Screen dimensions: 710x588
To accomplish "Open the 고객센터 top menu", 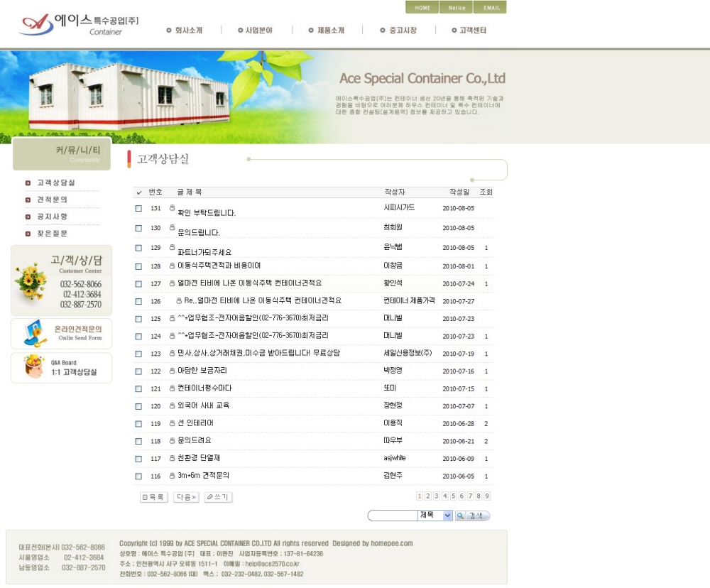I will pos(469,30).
